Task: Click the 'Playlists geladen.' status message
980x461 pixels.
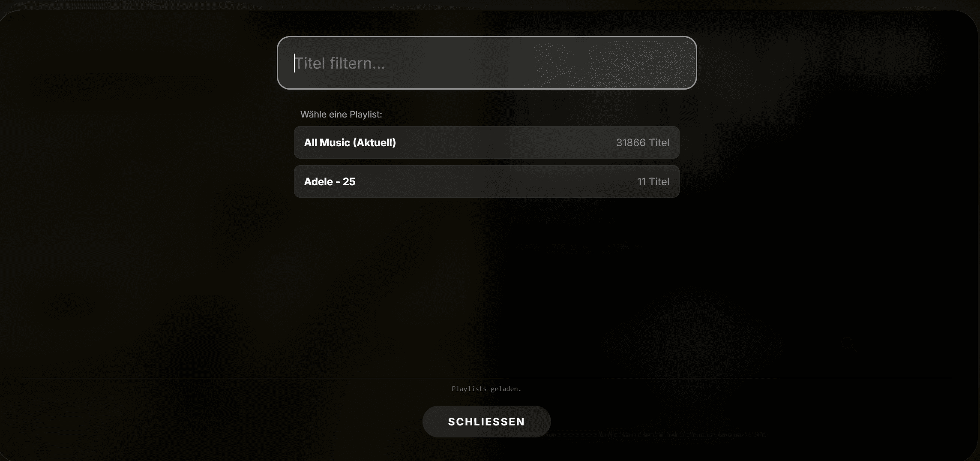Action: 486,389
